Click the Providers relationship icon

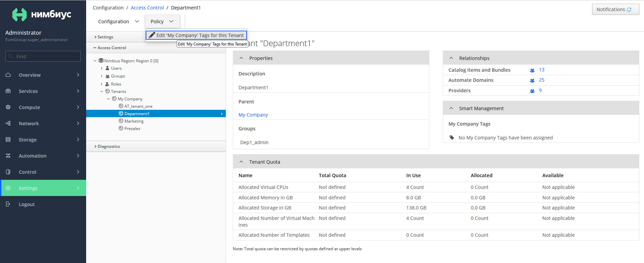click(532, 91)
